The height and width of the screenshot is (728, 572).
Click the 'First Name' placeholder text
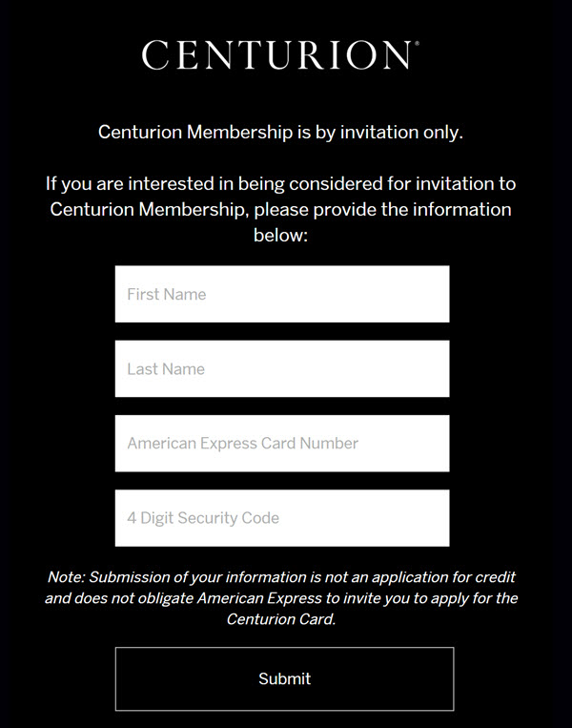tap(167, 295)
